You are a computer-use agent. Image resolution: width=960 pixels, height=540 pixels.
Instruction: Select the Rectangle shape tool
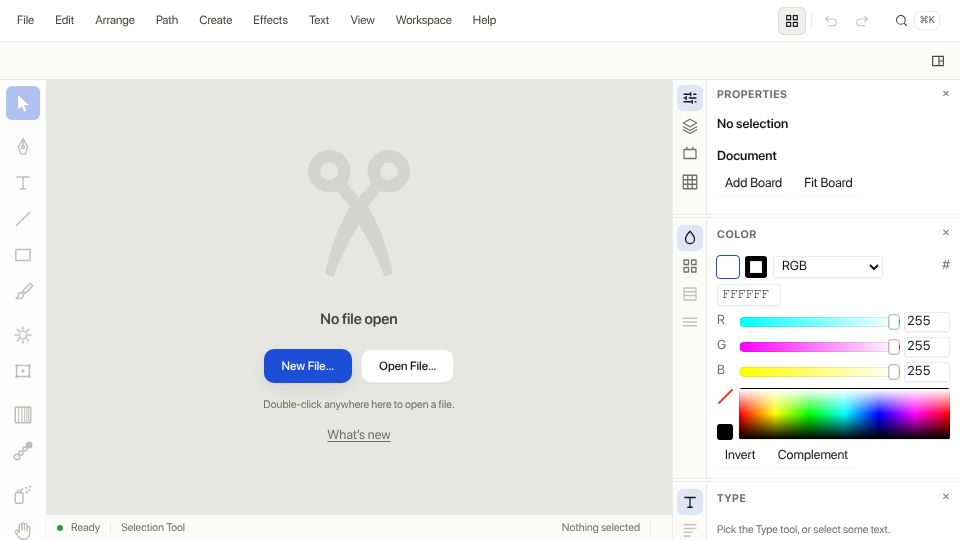point(23,255)
